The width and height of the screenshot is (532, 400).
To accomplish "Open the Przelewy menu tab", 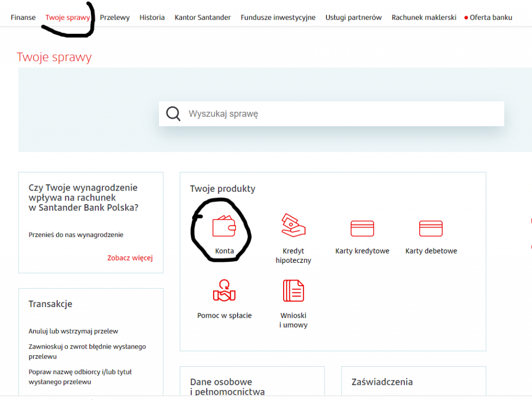I will click(x=115, y=18).
